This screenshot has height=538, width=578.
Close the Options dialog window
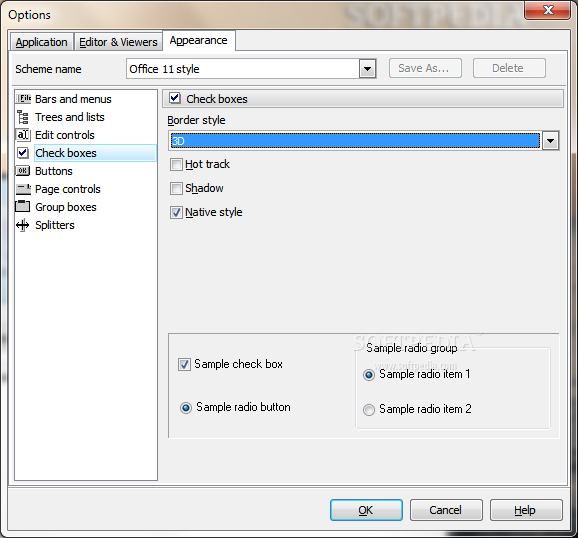pyautogui.click(x=548, y=10)
